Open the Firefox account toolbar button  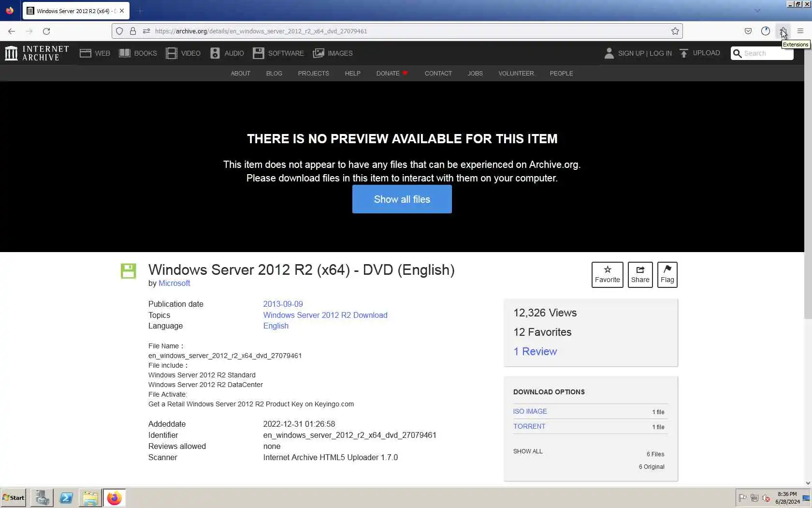point(766,31)
